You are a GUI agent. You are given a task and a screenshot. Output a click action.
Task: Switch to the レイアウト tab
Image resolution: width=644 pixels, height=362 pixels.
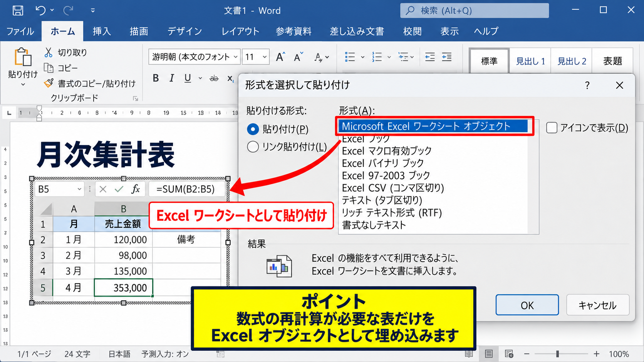pos(240,32)
